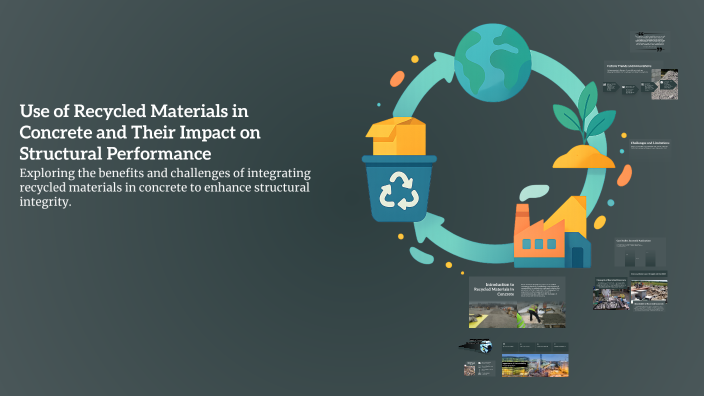The width and height of the screenshot is (704, 396).
Task: Click the curved arrow pointing toward recycling bin
Action: pos(463,238)
